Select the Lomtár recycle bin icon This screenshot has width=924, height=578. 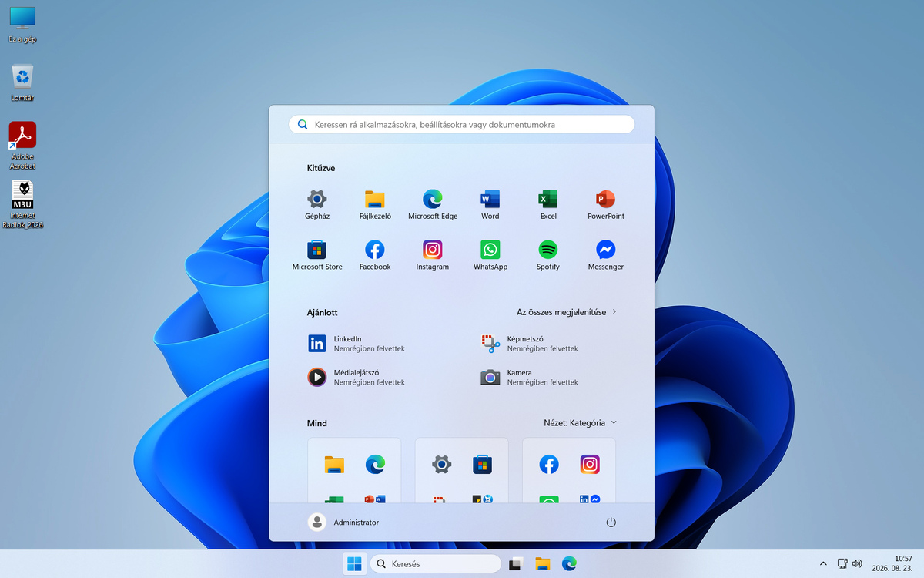click(22, 83)
